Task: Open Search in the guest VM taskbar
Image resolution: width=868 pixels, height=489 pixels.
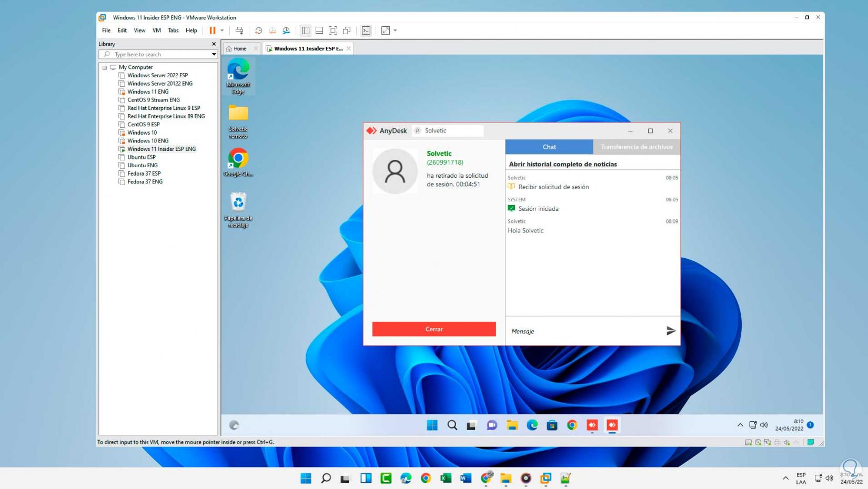Action: pos(452,425)
